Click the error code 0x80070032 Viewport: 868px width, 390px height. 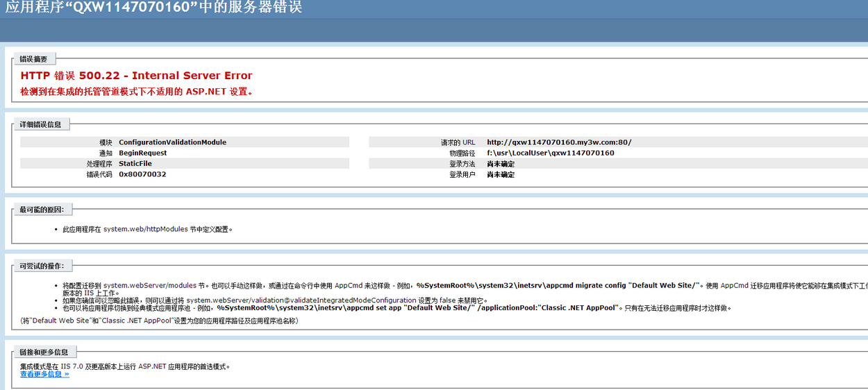142,175
